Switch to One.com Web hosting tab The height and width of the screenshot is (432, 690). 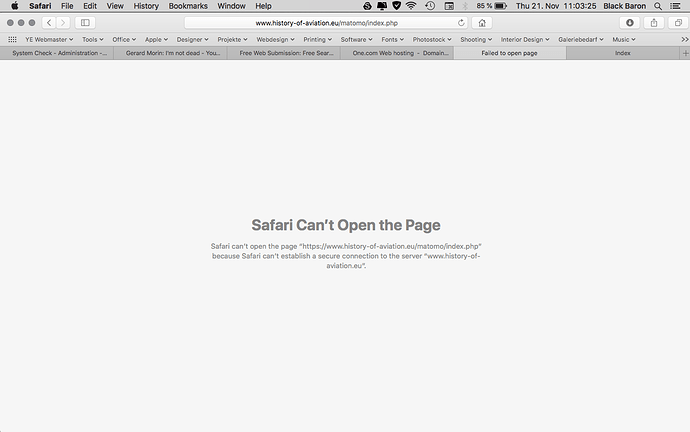click(x=397, y=53)
